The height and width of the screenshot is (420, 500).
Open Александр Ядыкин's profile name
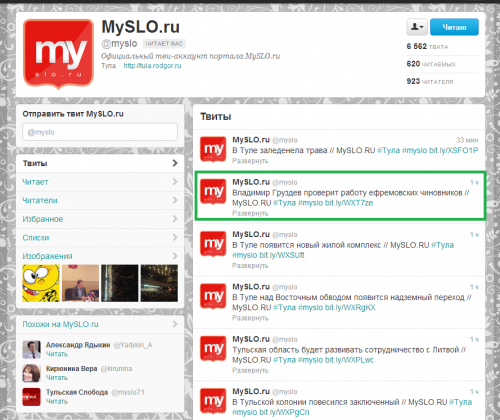click(78, 345)
